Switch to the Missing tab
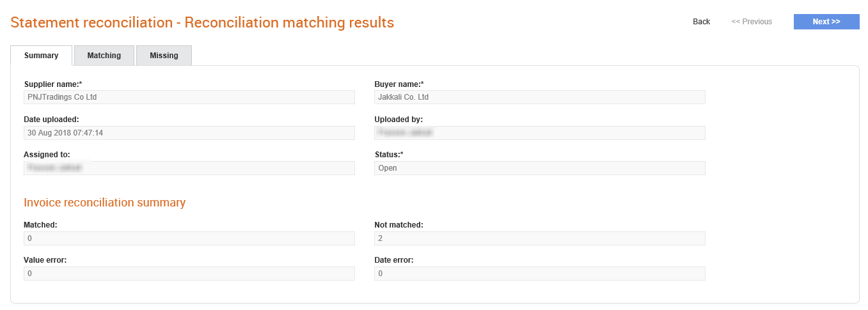868x310 pixels. pyautogui.click(x=164, y=56)
